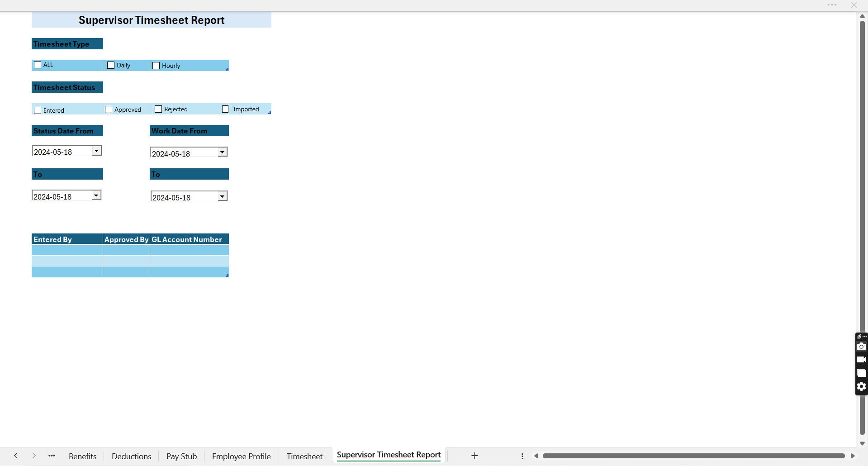Open the Benefits sheet tab
Image resolution: width=868 pixels, height=466 pixels.
pos(82,456)
